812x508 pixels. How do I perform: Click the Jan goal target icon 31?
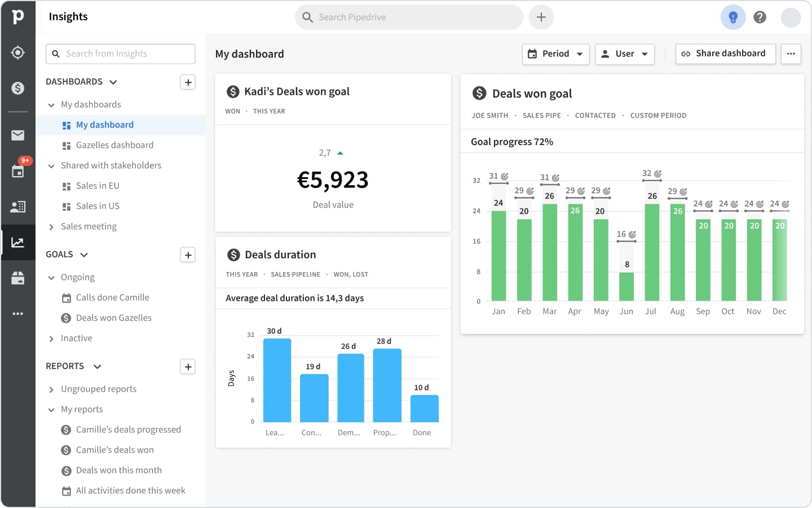(505, 177)
